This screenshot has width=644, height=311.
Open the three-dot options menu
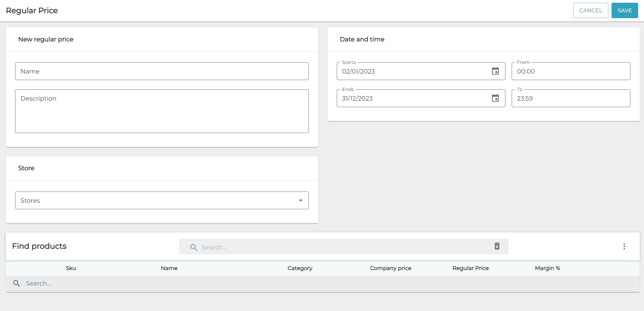tap(624, 246)
